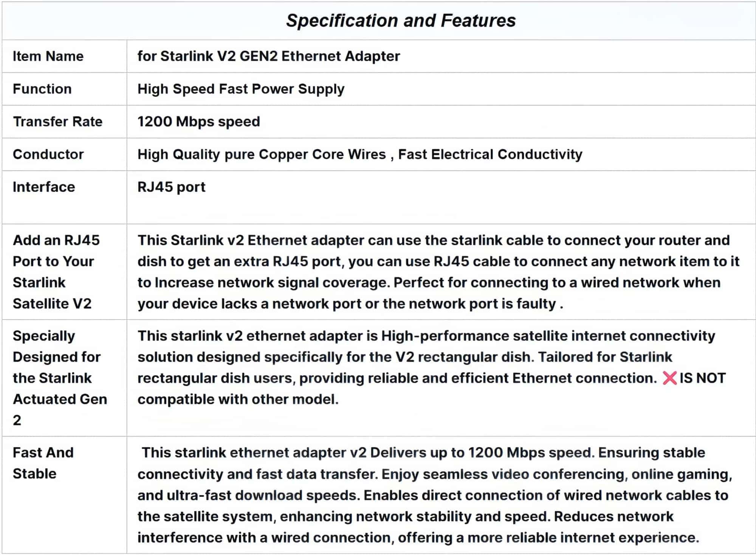Click the "IS NOT" warning text
Viewport: 756px width, 555px height.
(x=702, y=378)
